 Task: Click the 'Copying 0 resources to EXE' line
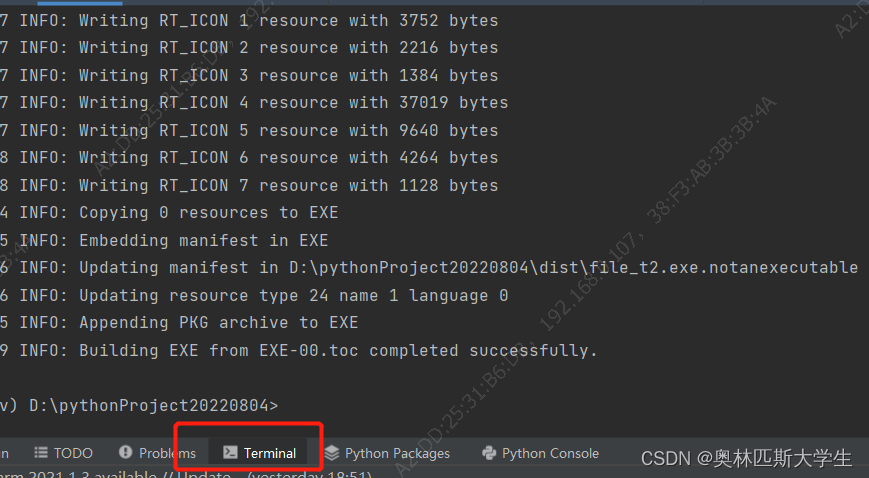[x=169, y=212]
